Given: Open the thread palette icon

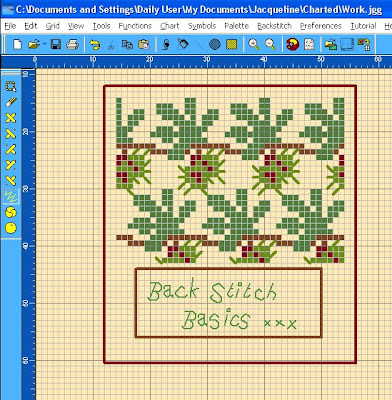Looking at the screenshot, I should (292, 44).
